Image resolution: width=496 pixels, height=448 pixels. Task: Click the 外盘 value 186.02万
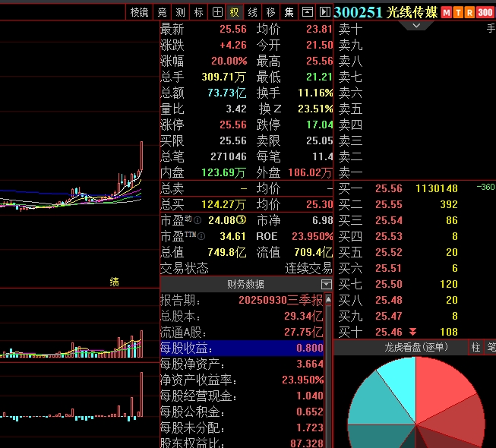click(x=311, y=172)
